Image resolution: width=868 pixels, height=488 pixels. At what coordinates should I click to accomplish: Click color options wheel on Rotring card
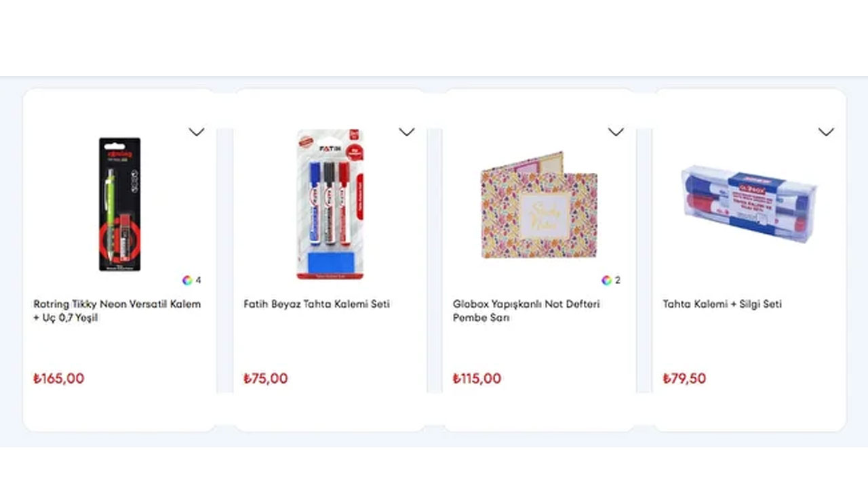(x=187, y=280)
